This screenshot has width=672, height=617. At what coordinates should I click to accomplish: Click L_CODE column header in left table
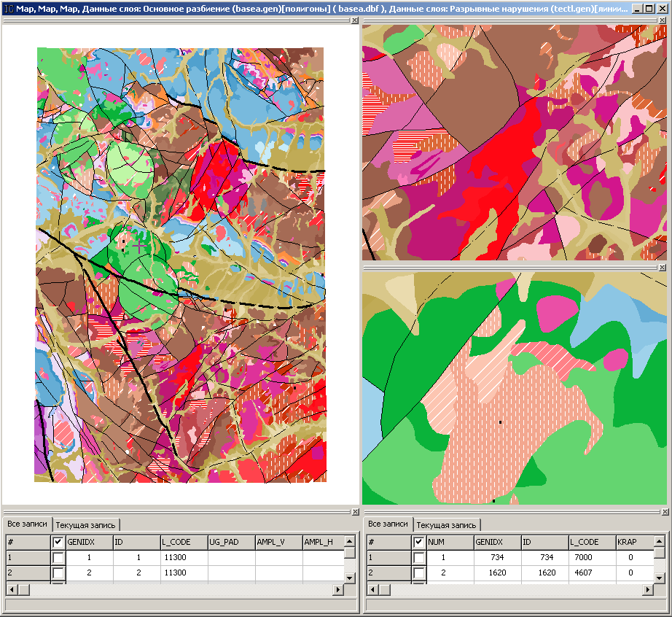pyautogui.click(x=184, y=543)
